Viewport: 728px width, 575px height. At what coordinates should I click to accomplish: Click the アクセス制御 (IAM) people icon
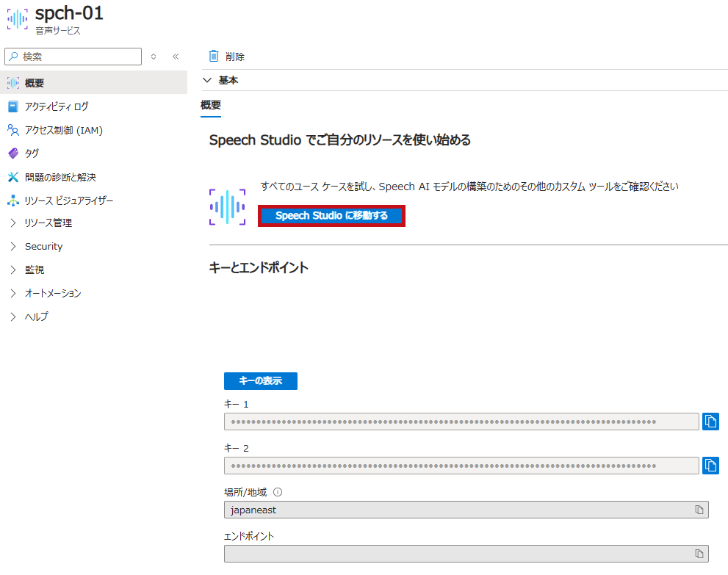point(13,130)
